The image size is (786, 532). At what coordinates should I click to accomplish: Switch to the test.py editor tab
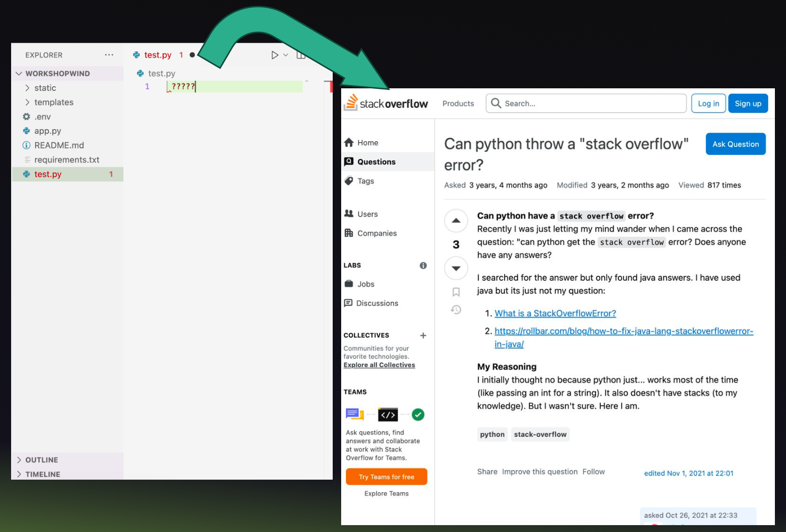(158, 55)
